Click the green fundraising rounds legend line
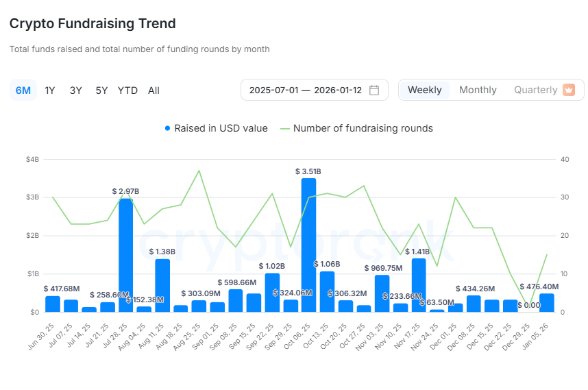 coord(282,128)
